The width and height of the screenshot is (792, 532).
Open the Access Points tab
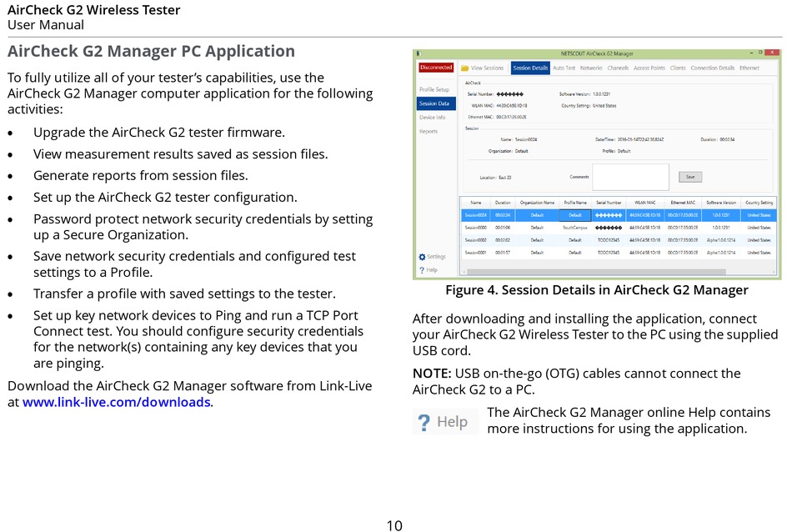click(x=649, y=68)
